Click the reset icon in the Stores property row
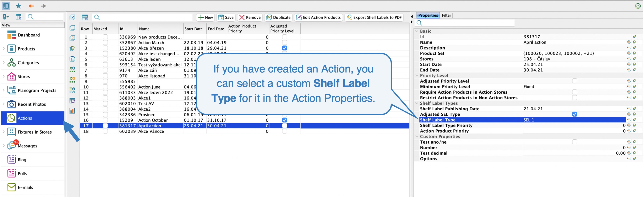 coord(629,59)
